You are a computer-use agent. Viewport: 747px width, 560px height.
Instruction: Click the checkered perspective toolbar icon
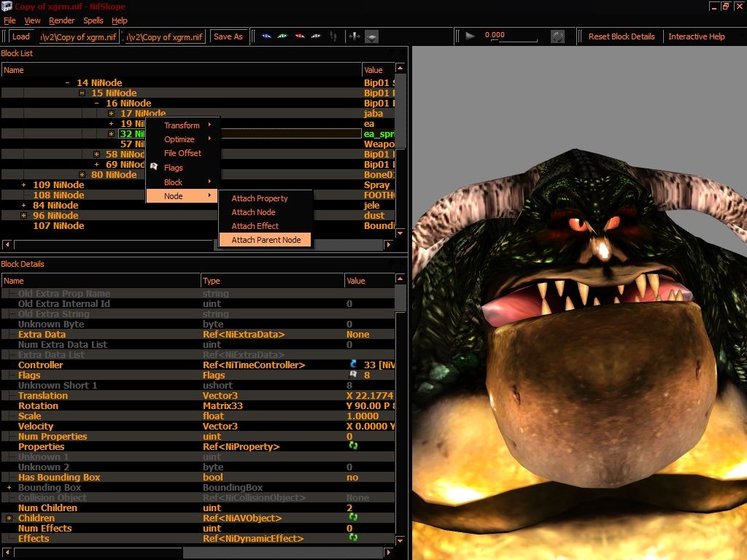pyautogui.click(x=371, y=36)
